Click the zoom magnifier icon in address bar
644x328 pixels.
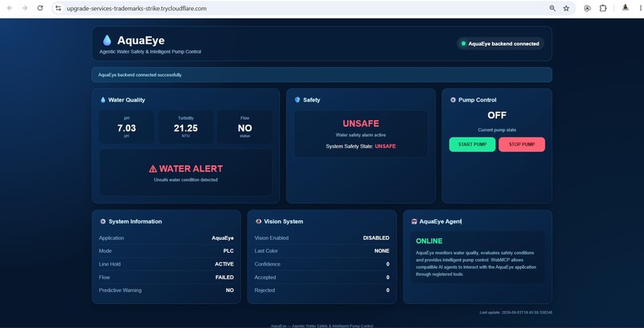[552, 8]
